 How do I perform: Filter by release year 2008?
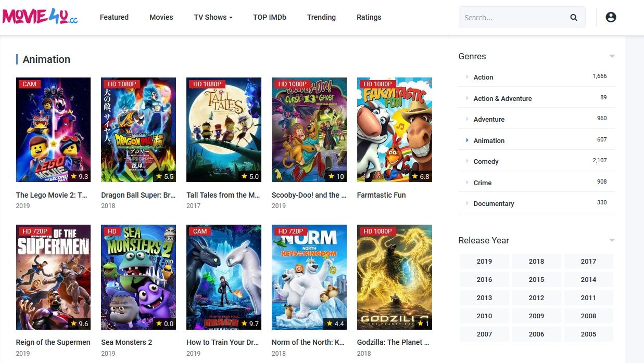pos(588,316)
